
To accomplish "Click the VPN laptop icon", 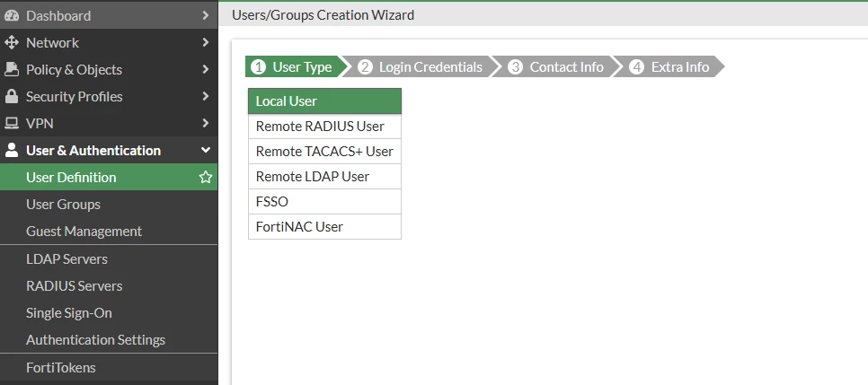I will (x=11, y=123).
